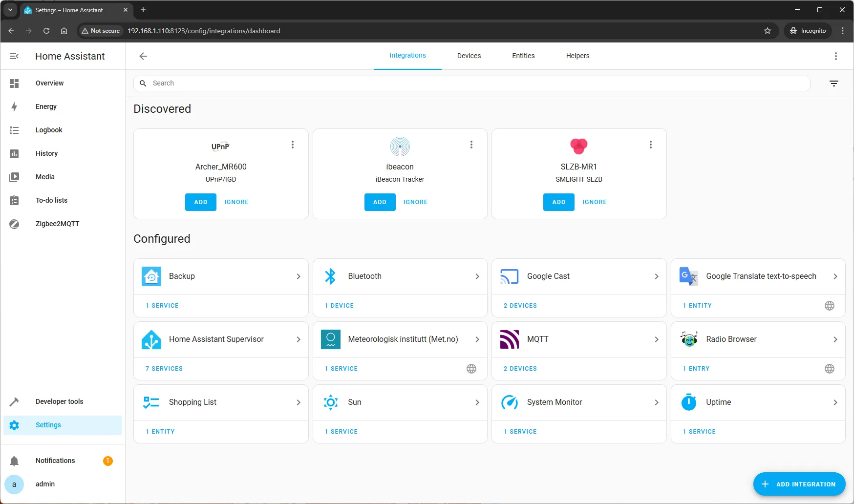This screenshot has height=504, width=854.
Task: Open the Zigbee2MQTT panel
Action: [x=57, y=224]
